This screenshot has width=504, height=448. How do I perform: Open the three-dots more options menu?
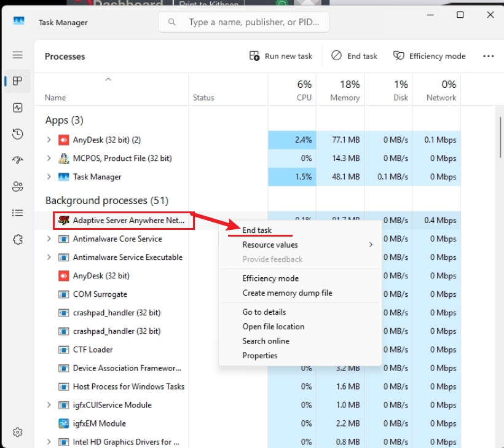tap(488, 57)
